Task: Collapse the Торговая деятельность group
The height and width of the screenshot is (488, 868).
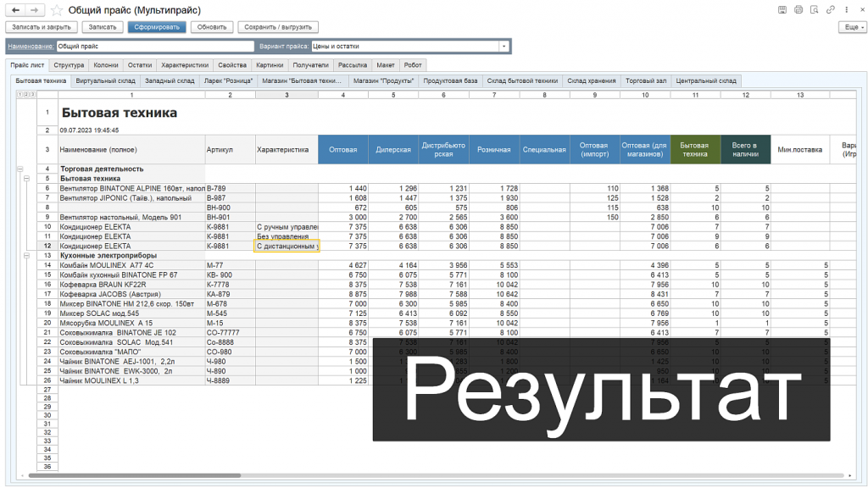Action: (20, 169)
